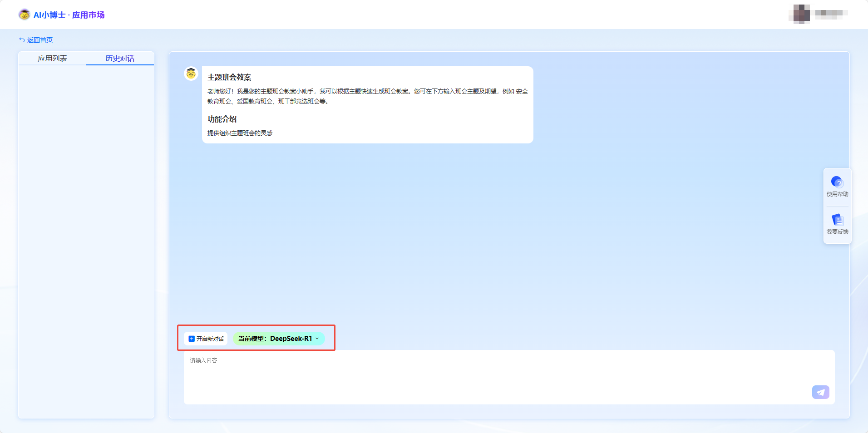Click the owl assistant avatar in chat
The image size is (868, 433).
pyautogui.click(x=191, y=74)
